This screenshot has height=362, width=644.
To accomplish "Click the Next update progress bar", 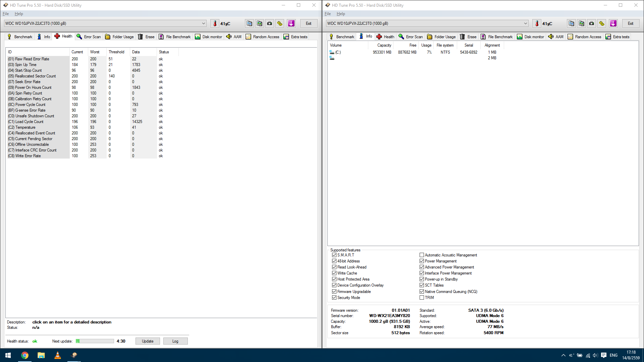I will coord(95,341).
